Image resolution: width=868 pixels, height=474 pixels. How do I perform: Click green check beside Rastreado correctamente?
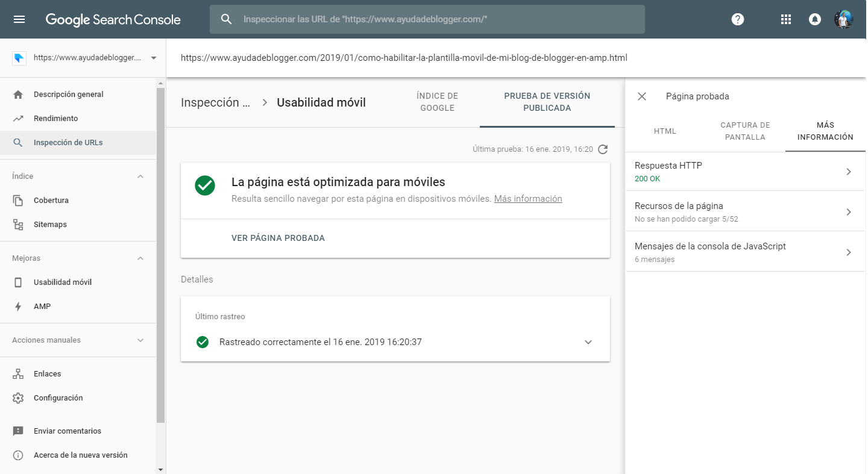203,342
